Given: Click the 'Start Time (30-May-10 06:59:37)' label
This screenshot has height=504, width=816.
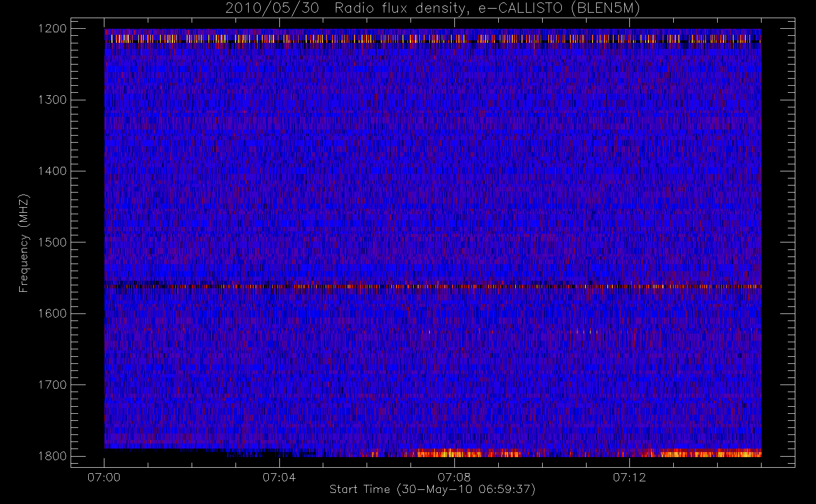Looking at the screenshot, I should point(432,489).
